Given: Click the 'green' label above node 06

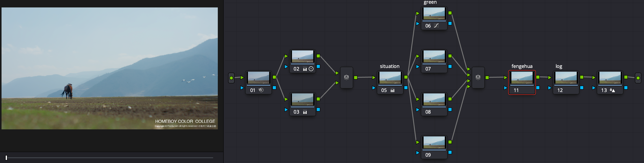Looking at the screenshot, I should click(430, 2).
